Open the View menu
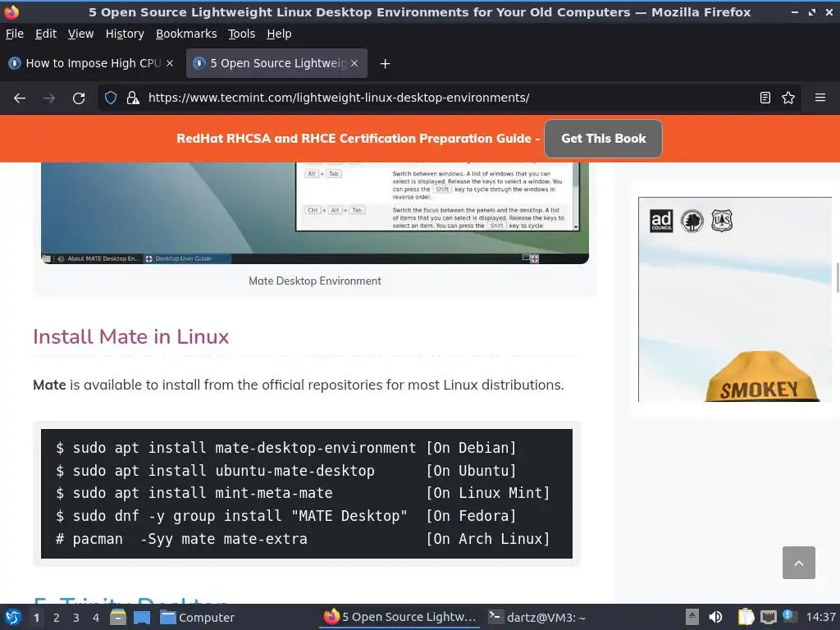 click(81, 34)
